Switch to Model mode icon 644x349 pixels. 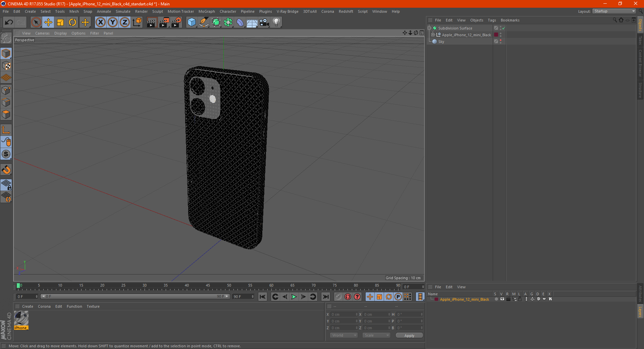point(6,54)
